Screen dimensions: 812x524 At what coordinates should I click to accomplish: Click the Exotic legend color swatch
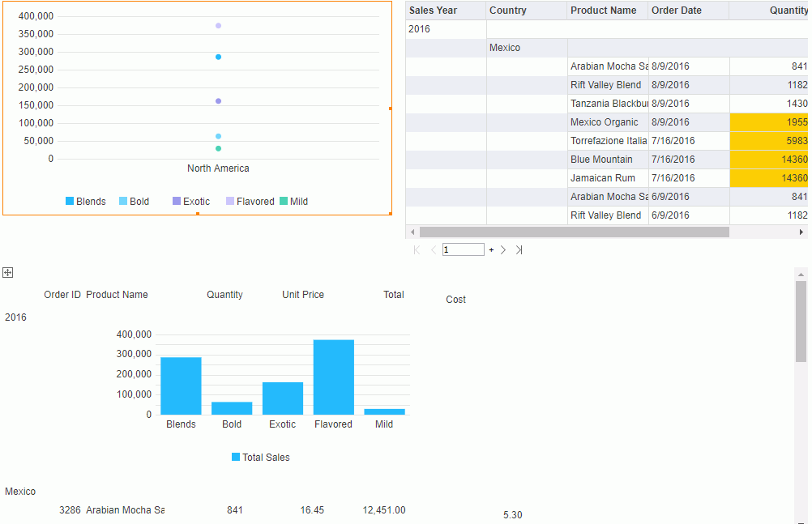pyautogui.click(x=177, y=202)
